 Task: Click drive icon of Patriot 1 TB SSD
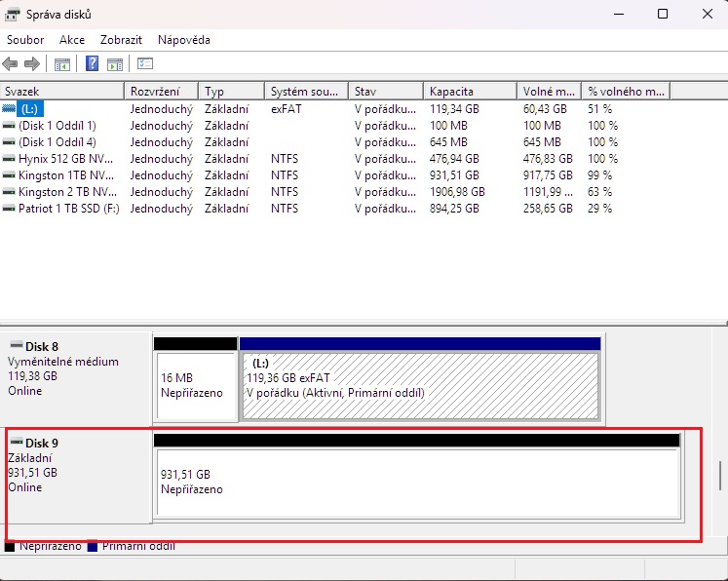[x=9, y=209]
